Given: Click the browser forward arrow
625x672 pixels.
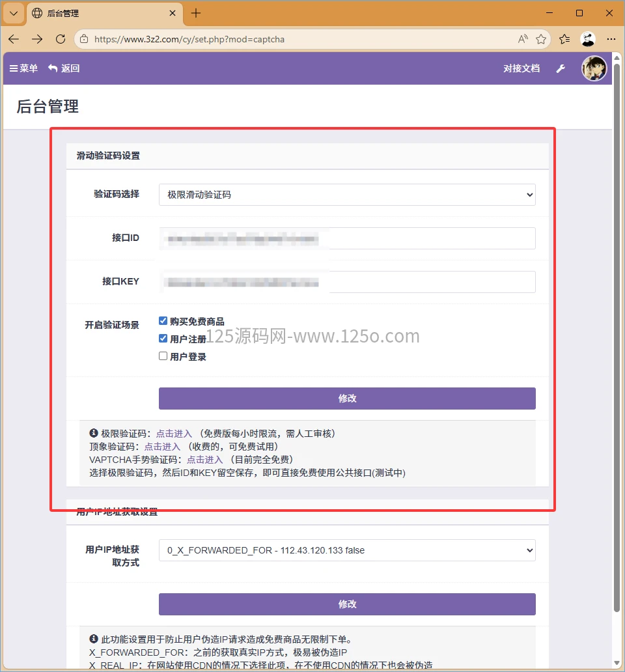Looking at the screenshot, I should 37,39.
